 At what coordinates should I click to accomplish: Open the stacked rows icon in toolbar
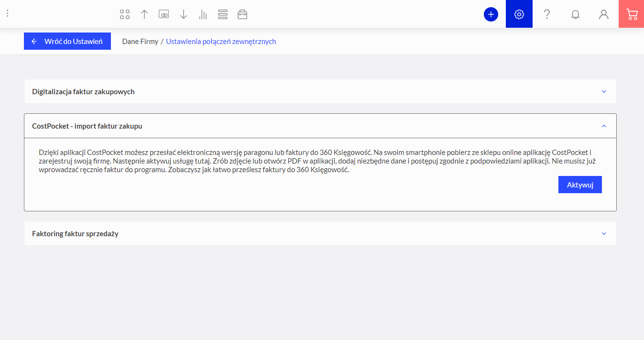(x=222, y=14)
